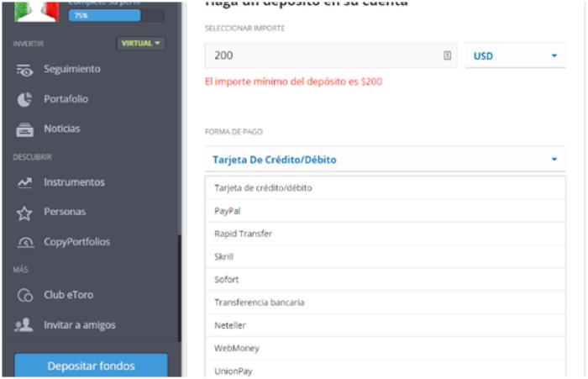Click the FORMA DE PAGO label
The height and width of the screenshot is (379, 588).
[234, 132]
